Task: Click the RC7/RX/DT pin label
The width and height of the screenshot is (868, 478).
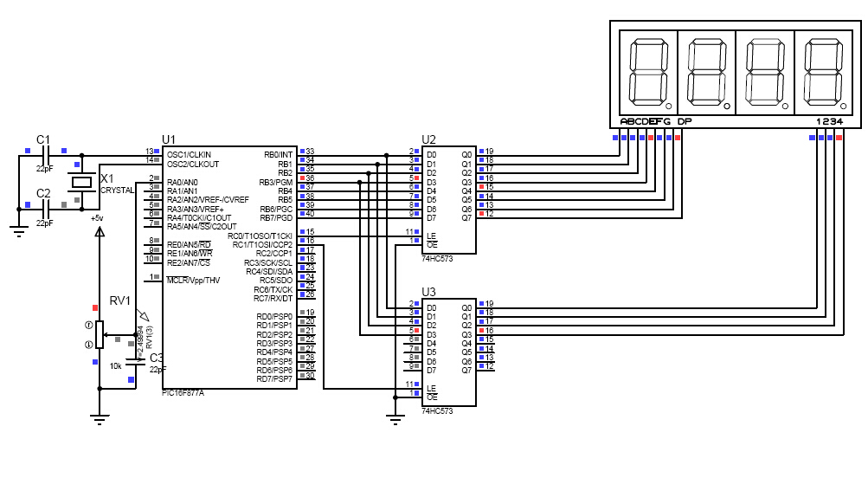Action: (273, 299)
